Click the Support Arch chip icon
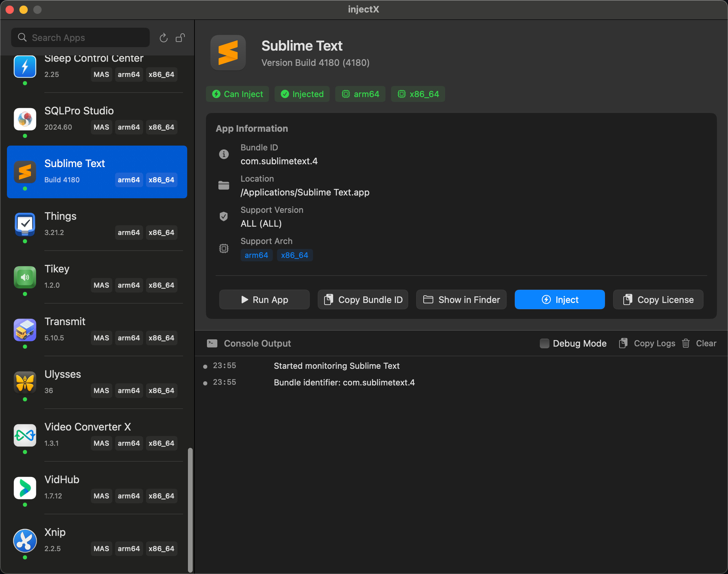Screen dimensions: 728x574 pyautogui.click(x=224, y=249)
